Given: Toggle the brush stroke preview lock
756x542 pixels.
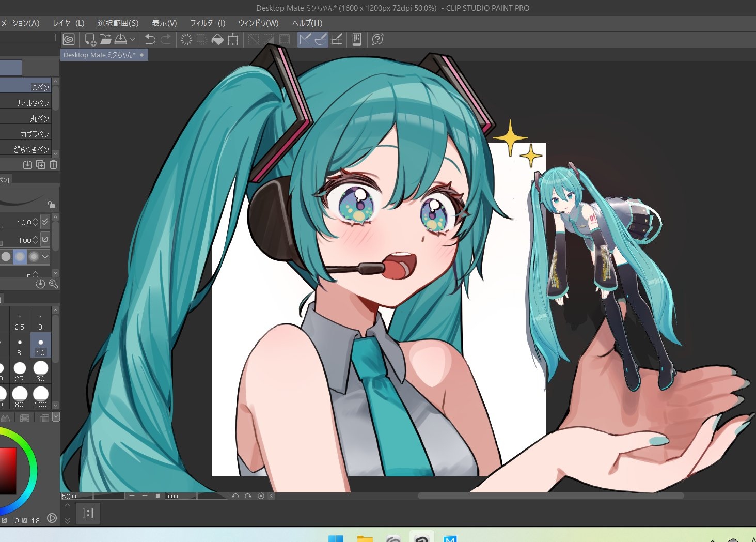Looking at the screenshot, I should click(51, 204).
